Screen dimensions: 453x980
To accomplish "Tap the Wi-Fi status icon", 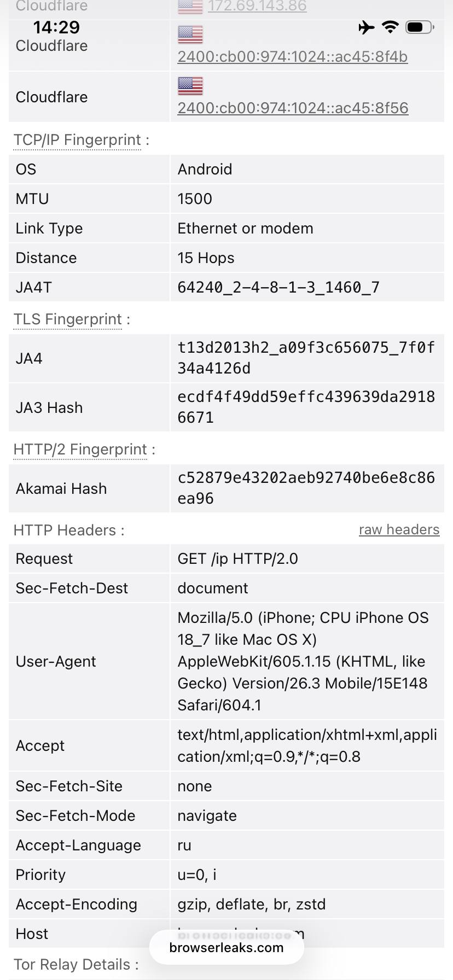I will point(390,27).
